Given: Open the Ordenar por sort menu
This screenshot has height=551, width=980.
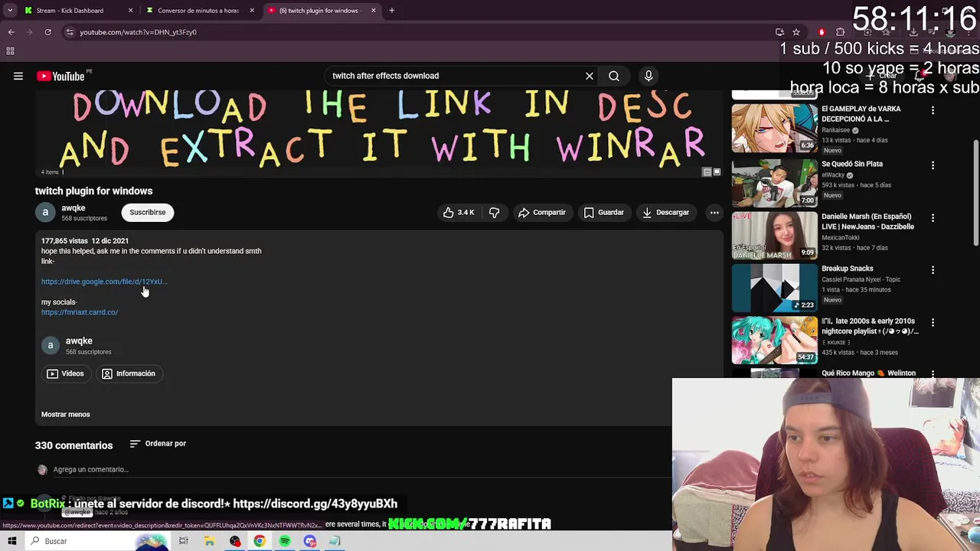Looking at the screenshot, I should pyautogui.click(x=158, y=444).
